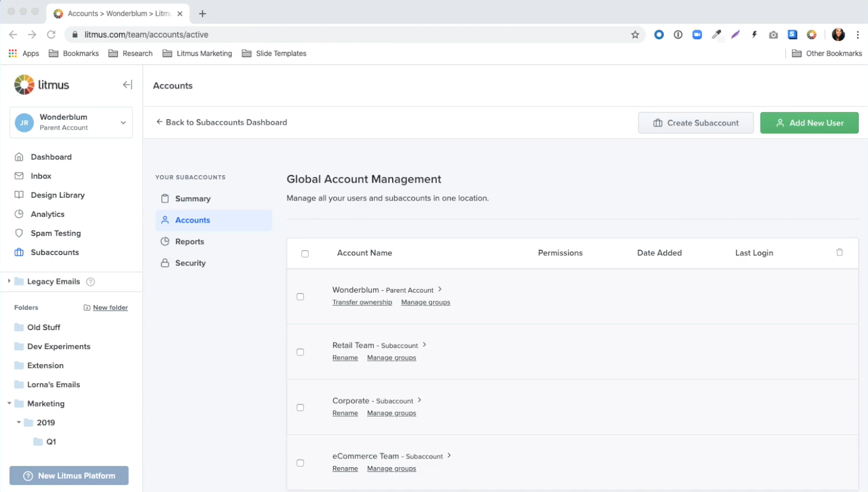Select the eCommerce Team row checkbox
Image resolution: width=868 pixels, height=492 pixels.
tap(300, 463)
